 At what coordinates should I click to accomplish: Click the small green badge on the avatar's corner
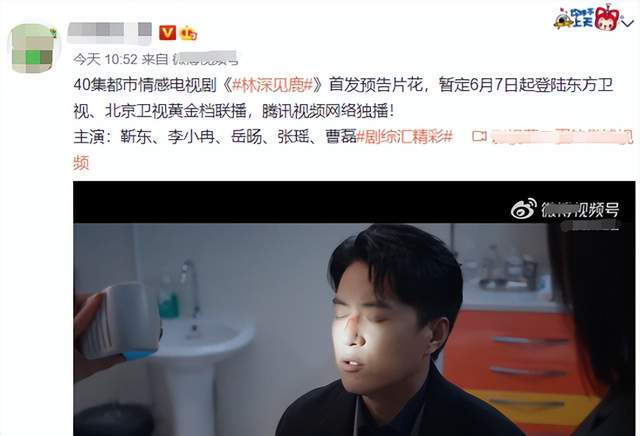click(x=53, y=33)
